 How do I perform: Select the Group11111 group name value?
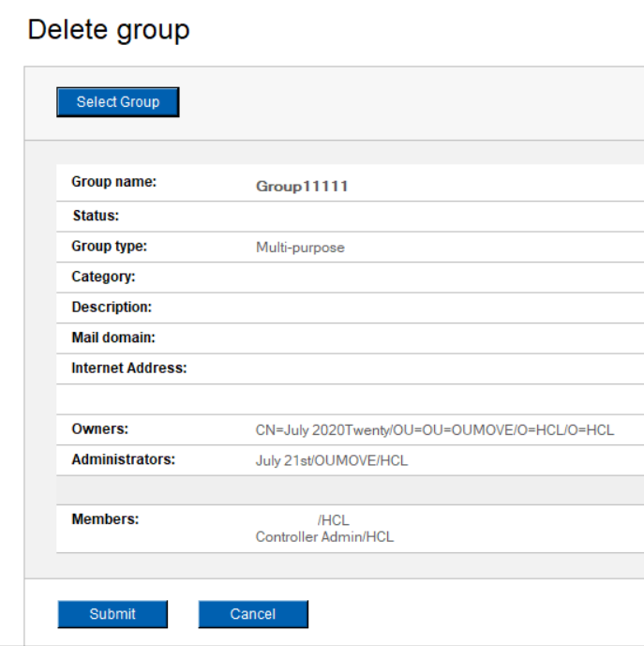point(302,187)
